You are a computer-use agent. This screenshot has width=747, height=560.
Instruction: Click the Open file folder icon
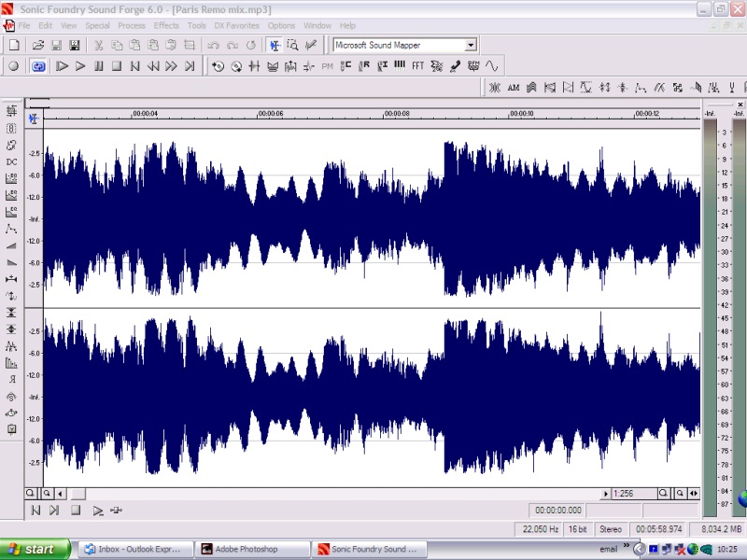(x=38, y=45)
